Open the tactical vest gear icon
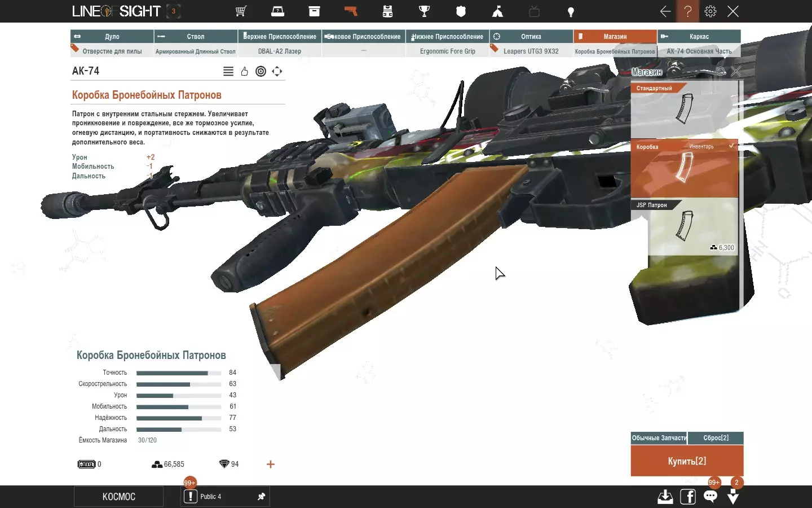The width and height of the screenshot is (812, 508). [x=387, y=11]
